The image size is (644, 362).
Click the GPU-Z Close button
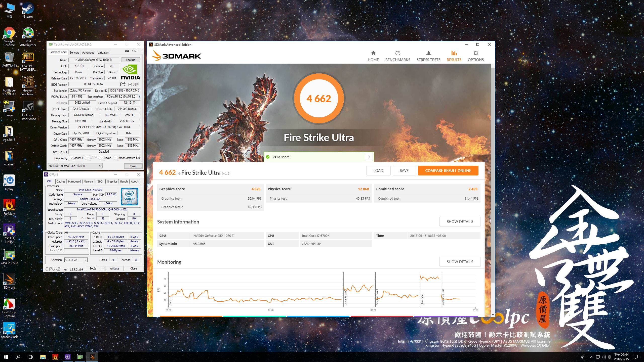click(133, 166)
